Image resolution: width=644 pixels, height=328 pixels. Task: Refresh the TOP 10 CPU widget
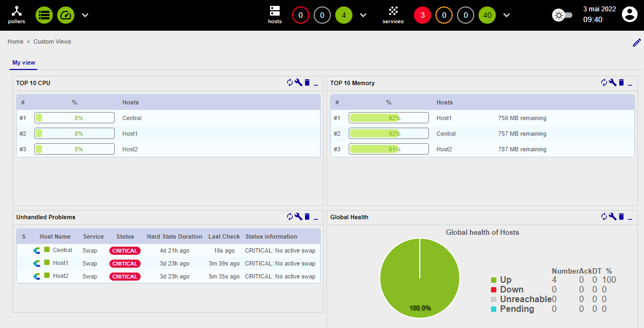pyautogui.click(x=289, y=82)
